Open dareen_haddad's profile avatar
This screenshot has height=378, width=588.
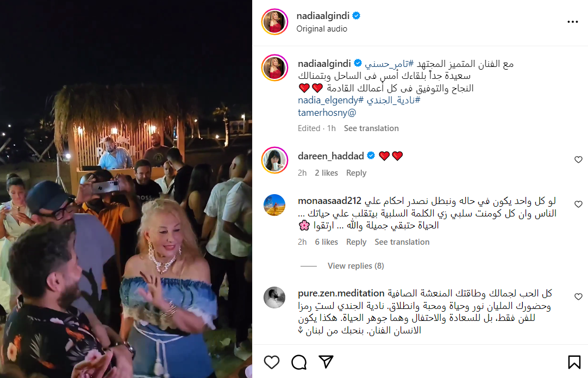274,160
